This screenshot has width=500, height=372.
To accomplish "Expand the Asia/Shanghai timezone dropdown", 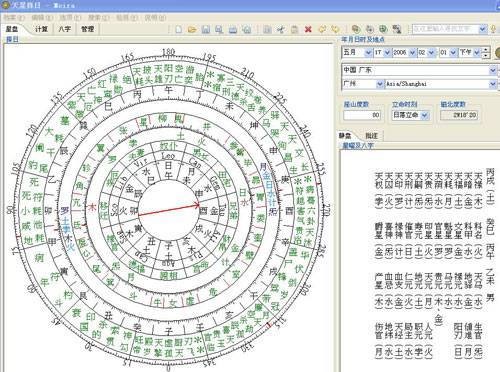I will pyautogui.click(x=493, y=84).
